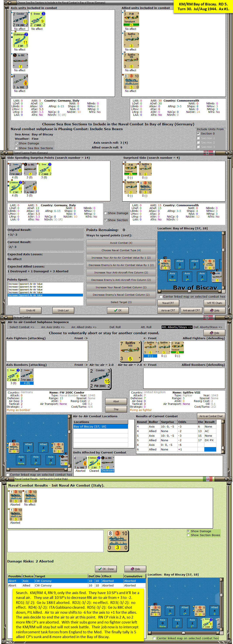Click the Avoid Combat (4) button
The height and width of the screenshot is (644, 233).
click(121, 243)
